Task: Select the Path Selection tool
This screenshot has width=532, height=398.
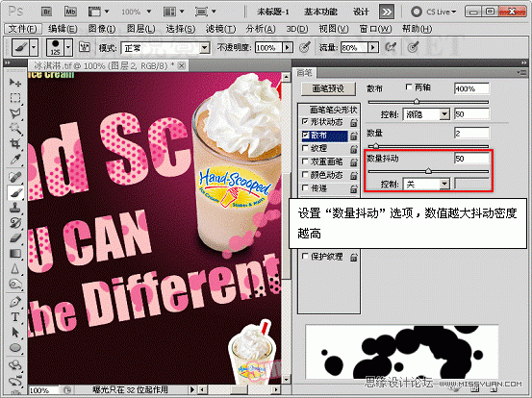Action: pos(15,333)
